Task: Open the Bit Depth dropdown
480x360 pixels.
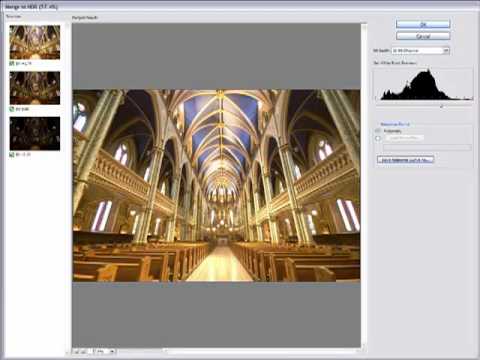Action: point(421,50)
